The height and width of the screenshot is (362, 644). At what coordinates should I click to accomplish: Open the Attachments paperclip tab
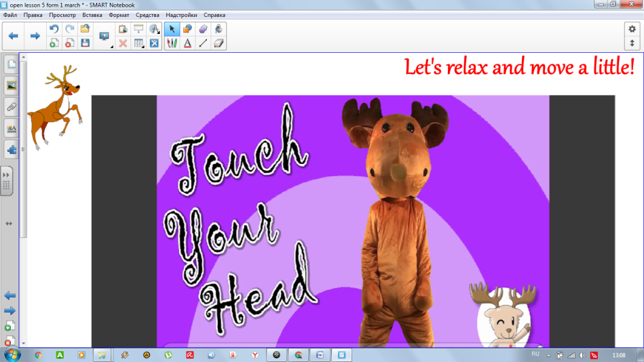click(x=11, y=107)
